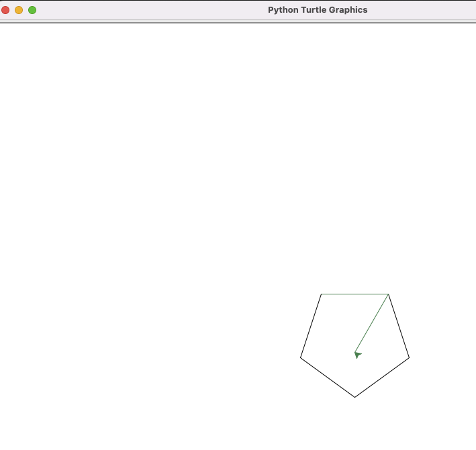
Task: Close the Python Turtle Graphics window
Action: (5, 10)
